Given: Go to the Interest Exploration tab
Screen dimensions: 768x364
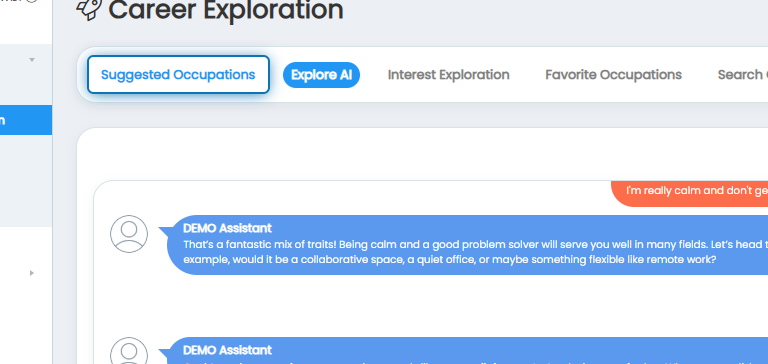Looking at the screenshot, I should coord(449,75).
